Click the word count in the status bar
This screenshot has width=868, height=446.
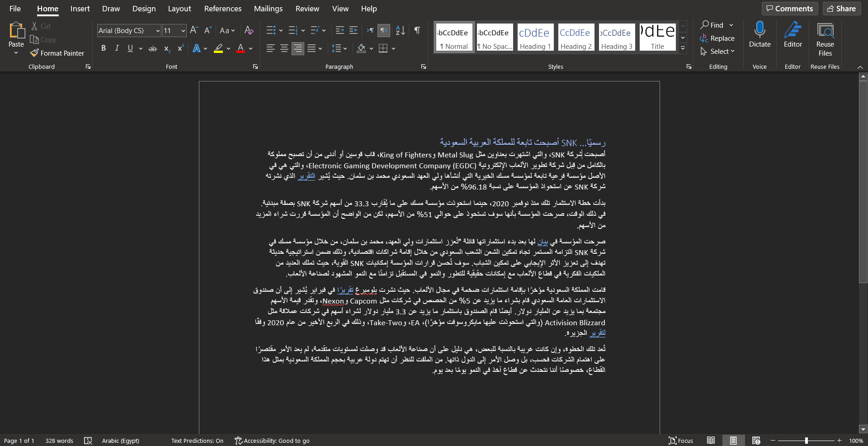(59, 441)
